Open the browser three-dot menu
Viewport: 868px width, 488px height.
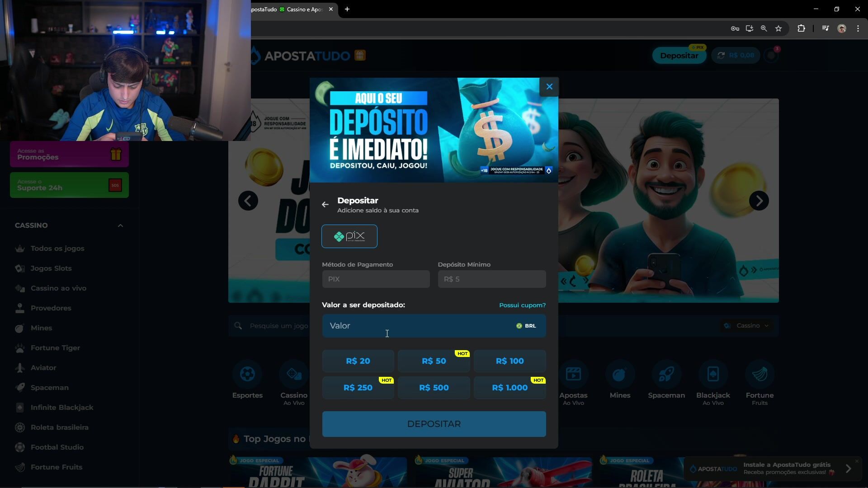(x=858, y=28)
